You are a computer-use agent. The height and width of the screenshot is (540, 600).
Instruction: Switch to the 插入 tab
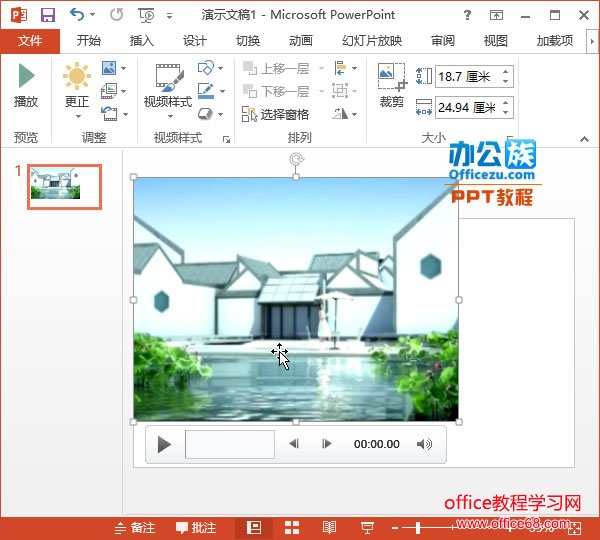point(142,41)
